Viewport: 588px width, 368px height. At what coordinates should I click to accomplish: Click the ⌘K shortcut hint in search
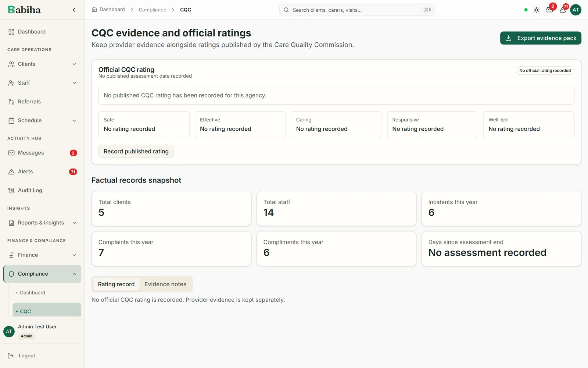[427, 10]
